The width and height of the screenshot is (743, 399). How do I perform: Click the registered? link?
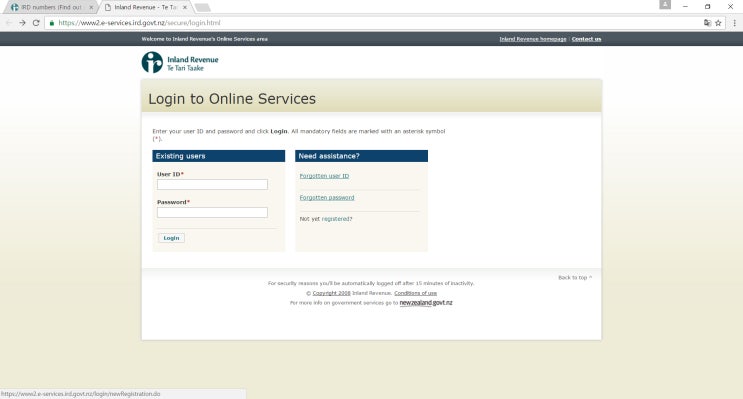point(337,219)
